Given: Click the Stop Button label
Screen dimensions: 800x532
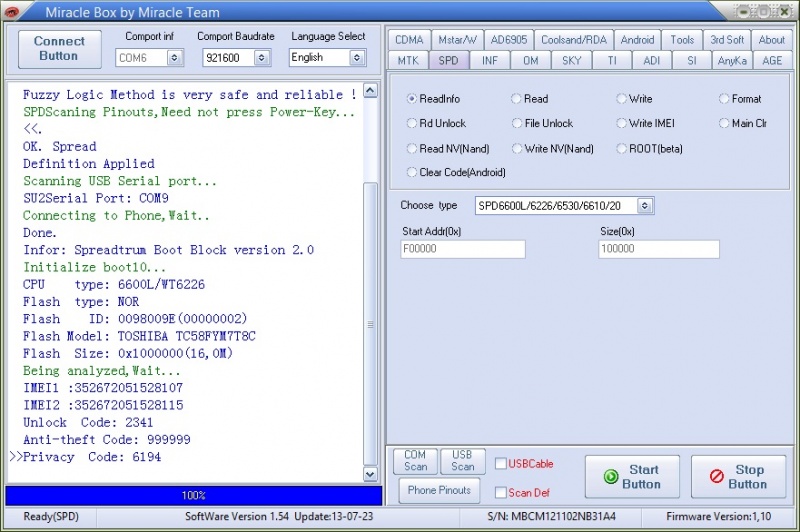Looking at the screenshot, I should coord(748,477).
